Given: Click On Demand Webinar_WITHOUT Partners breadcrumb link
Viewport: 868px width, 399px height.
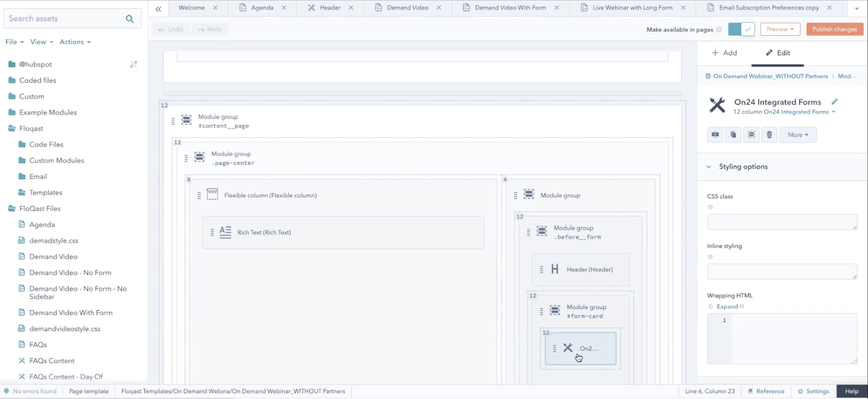Looking at the screenshot, I should 770,76.
